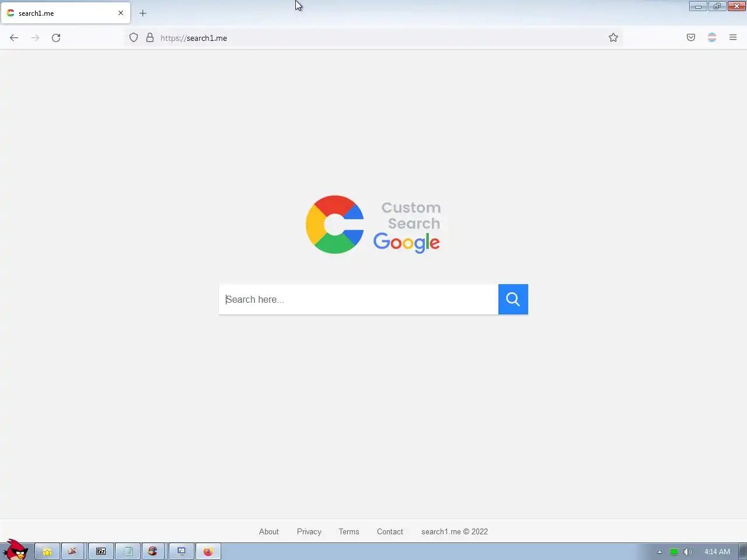Open the second taskbar icon after the yellow folder
Viewport: 747px width, 560px height.
(101, 551)
